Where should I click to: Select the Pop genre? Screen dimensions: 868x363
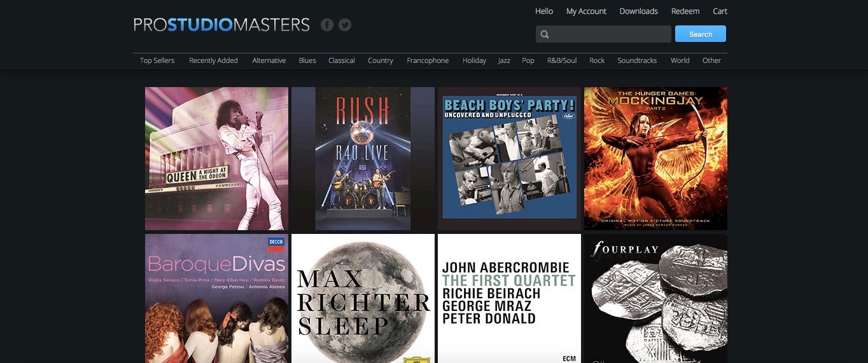pos(528,60)
